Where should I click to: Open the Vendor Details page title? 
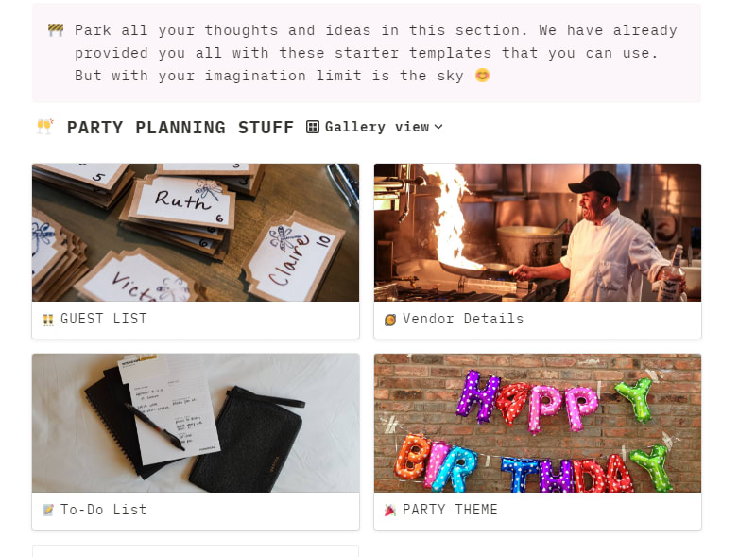pyautogui.click(x=463, y=319)
